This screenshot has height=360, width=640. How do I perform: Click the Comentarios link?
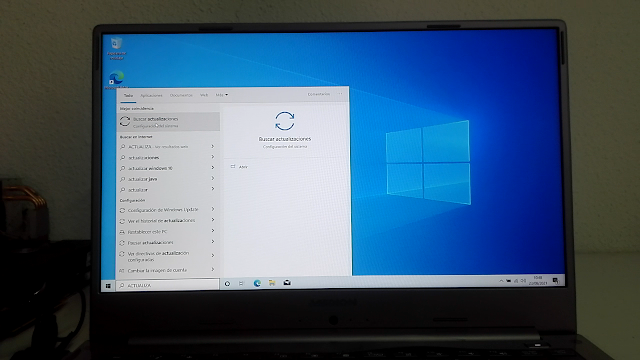click(319, 94)
